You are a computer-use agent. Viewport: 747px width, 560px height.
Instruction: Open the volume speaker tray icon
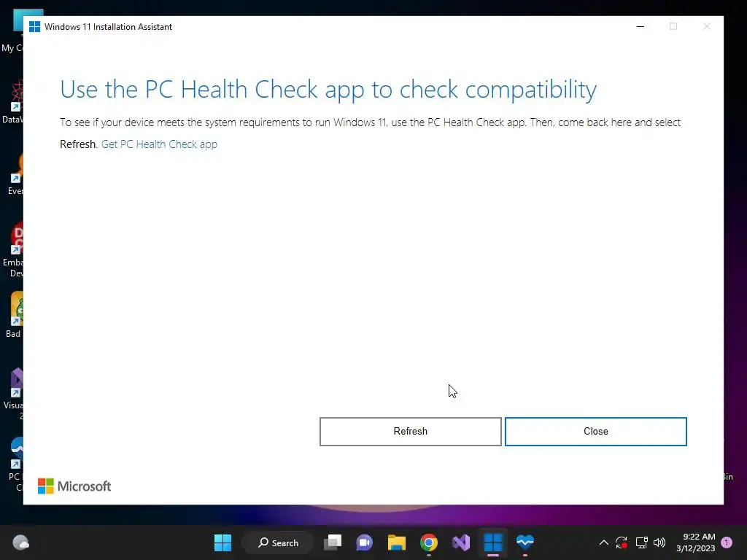[x=659, y=542]
